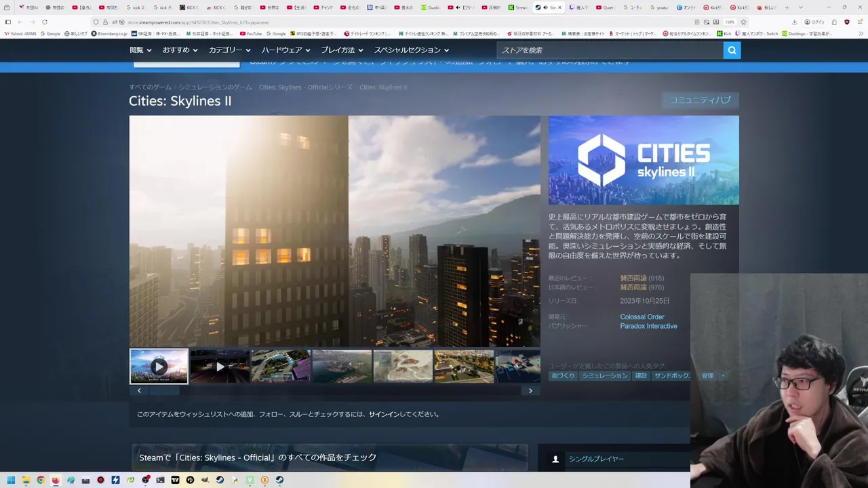This screenshot has height=488, width=868.
Task: Click the browser downloads arrow icon
Action: pyautogui.click(x=795, y=22)
